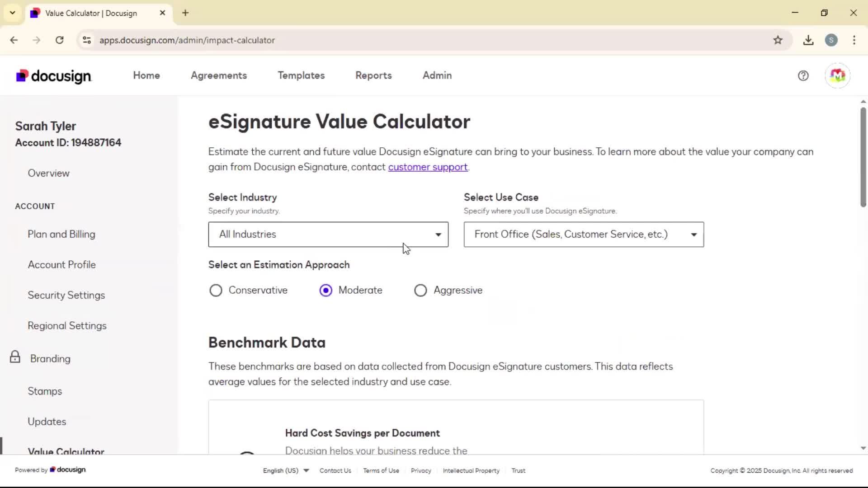Click the Branding lock icon
The height and width of the screenshot is (488, 868).
15,357
